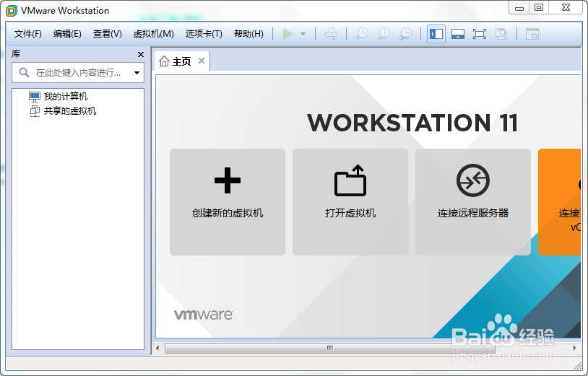The image size is (588, 376).
Task: Click the 打开虚拟机 tile
Action: tap(350, 202)
